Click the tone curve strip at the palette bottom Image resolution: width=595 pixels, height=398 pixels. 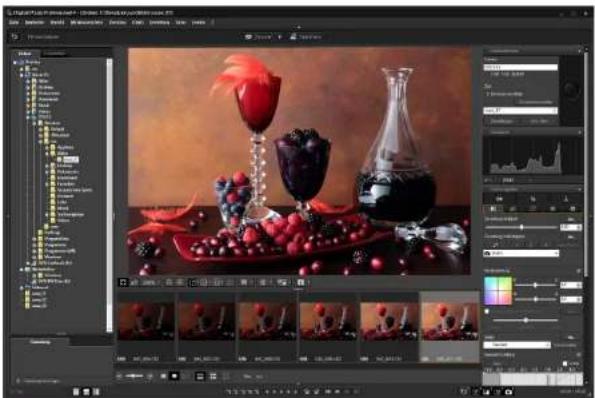pyautogui.click(x=532, y=379)
